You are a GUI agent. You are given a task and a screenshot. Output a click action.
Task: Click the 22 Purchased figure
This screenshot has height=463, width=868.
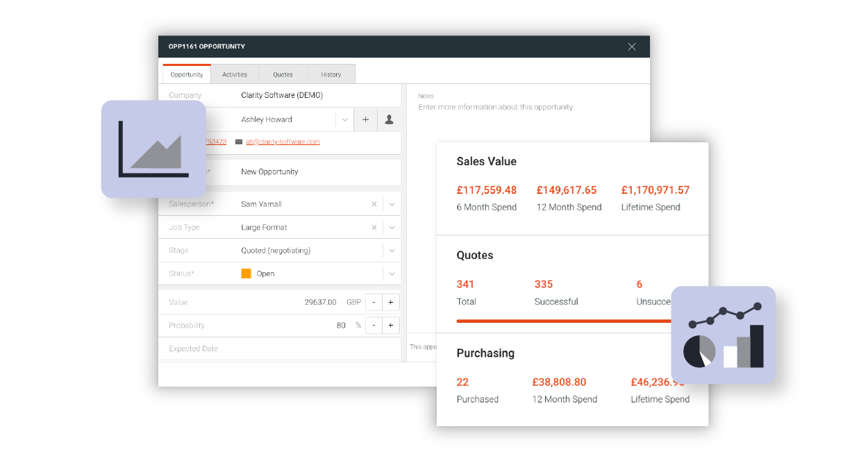[462, 382]
